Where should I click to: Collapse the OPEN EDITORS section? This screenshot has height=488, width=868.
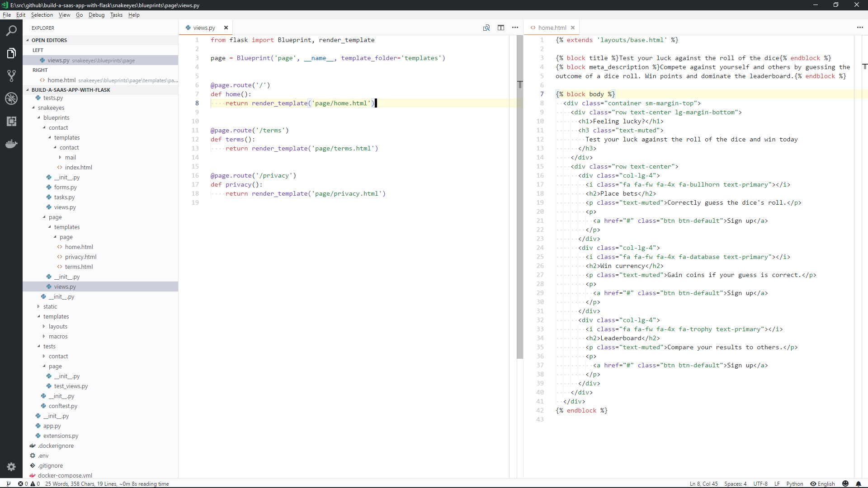tap(49, 40)
